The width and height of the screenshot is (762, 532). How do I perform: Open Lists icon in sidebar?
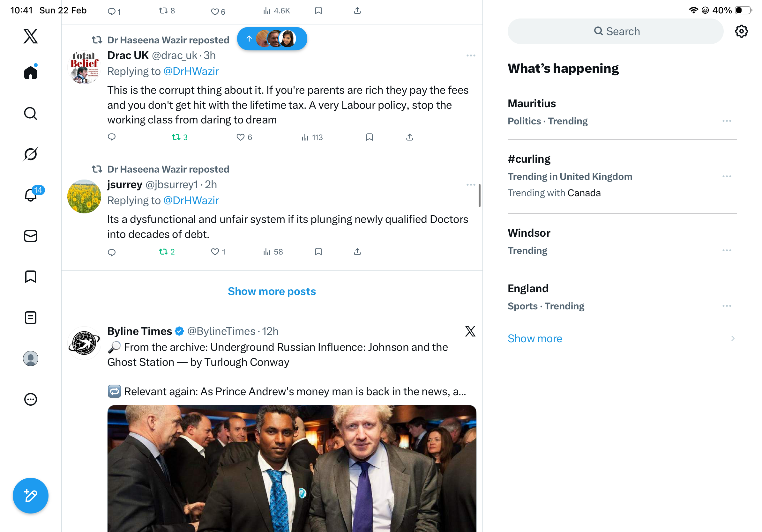tap(31, 318)
